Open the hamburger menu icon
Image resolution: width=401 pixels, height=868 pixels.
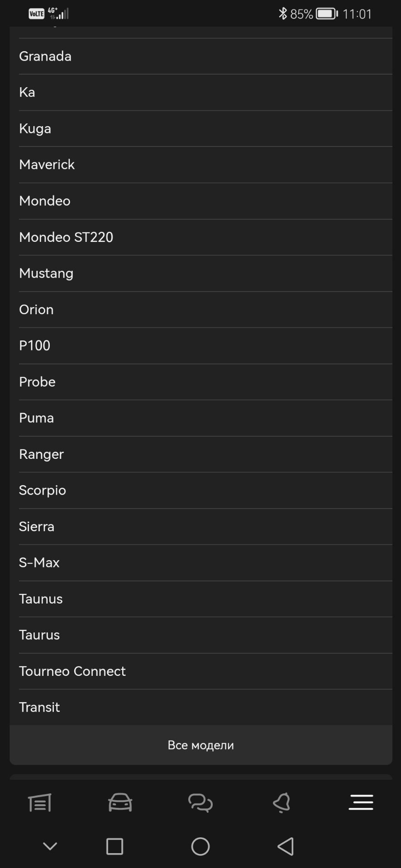361,802
